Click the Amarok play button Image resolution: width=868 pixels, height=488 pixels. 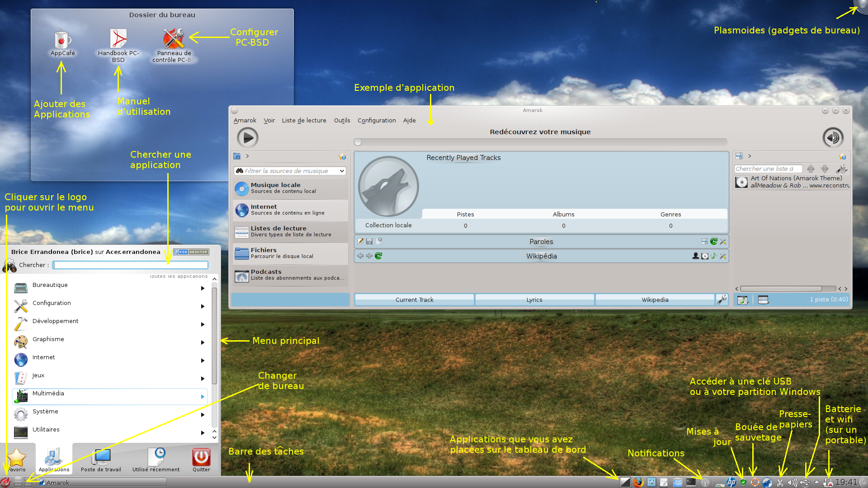(247, 138)
